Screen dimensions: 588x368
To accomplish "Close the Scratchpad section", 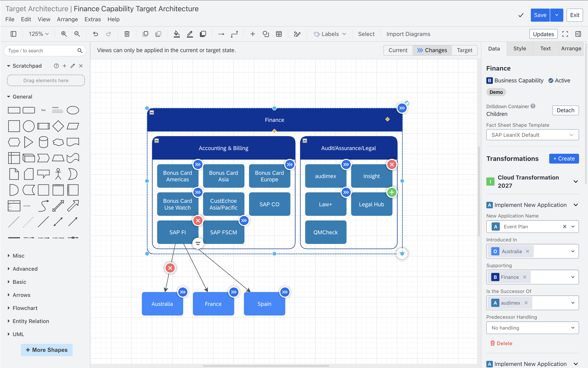I will [81, 66].
